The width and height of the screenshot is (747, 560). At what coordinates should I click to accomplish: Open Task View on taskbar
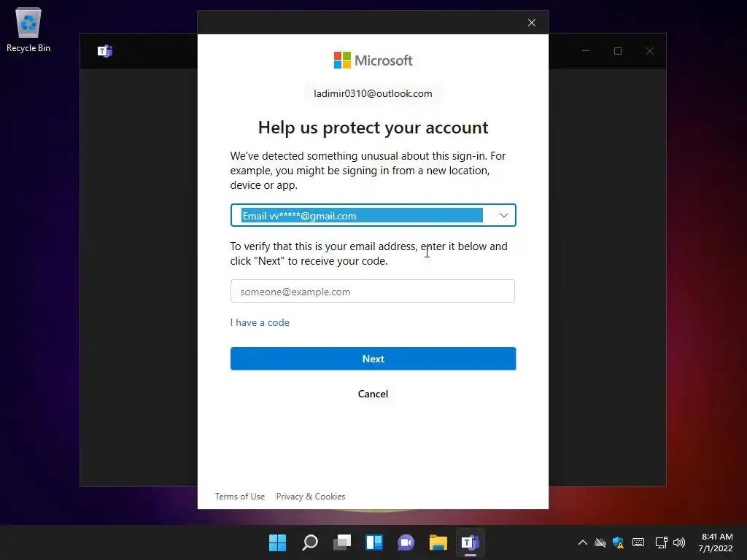(342, 542)
